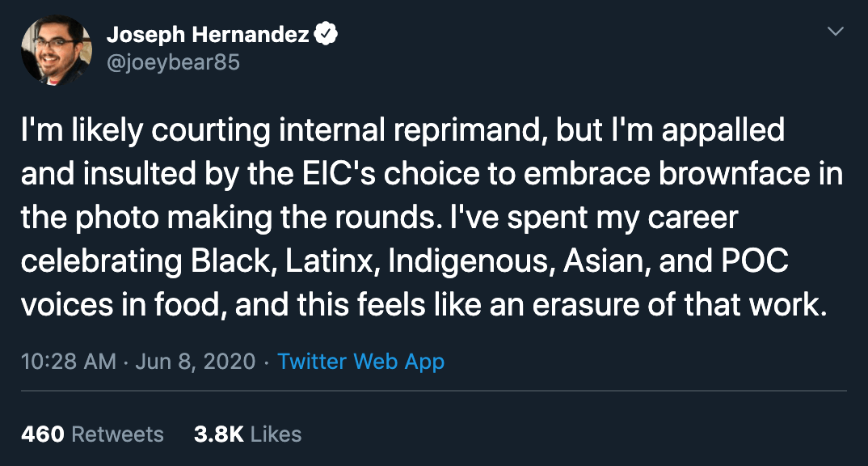The image size is (868, 466).
Task: Open the Twitter Web App source link
Action: coord(361,362)
